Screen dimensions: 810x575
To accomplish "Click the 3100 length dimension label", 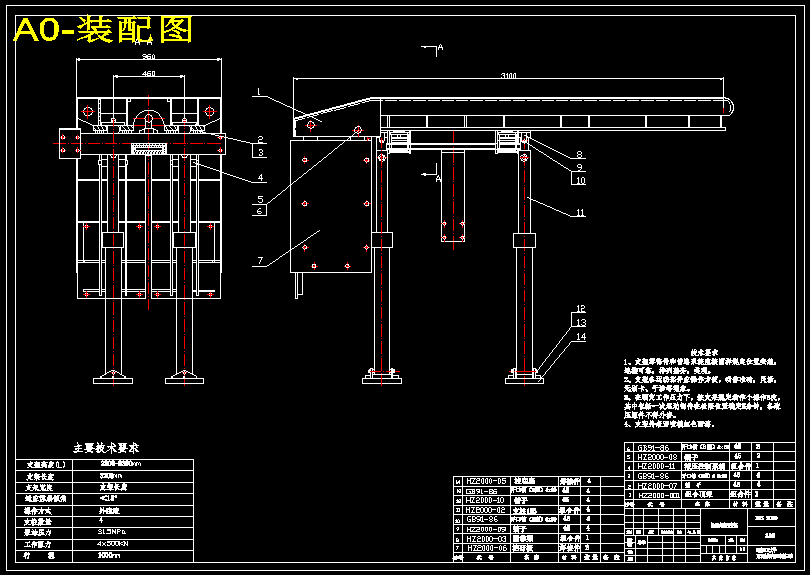I will pyautogui.click(x=509, y=75).
